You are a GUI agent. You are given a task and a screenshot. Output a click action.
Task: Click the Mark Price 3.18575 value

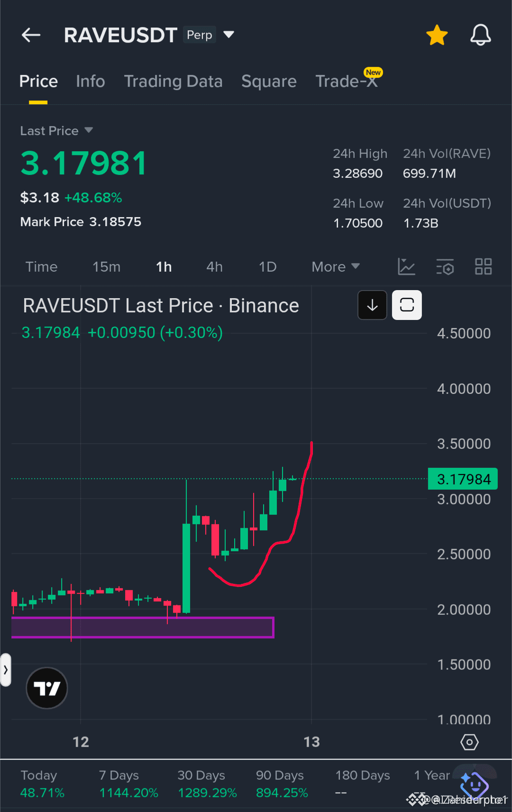pos(115,222)
